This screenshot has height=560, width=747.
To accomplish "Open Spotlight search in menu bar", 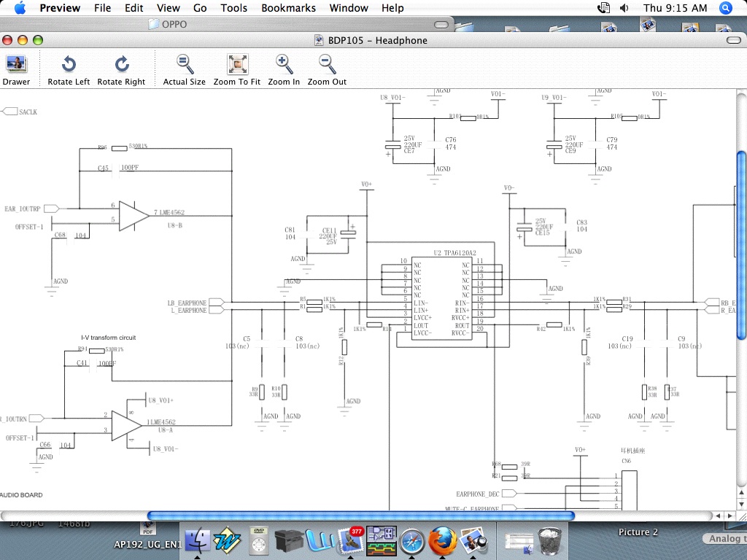I will (726, 7).
